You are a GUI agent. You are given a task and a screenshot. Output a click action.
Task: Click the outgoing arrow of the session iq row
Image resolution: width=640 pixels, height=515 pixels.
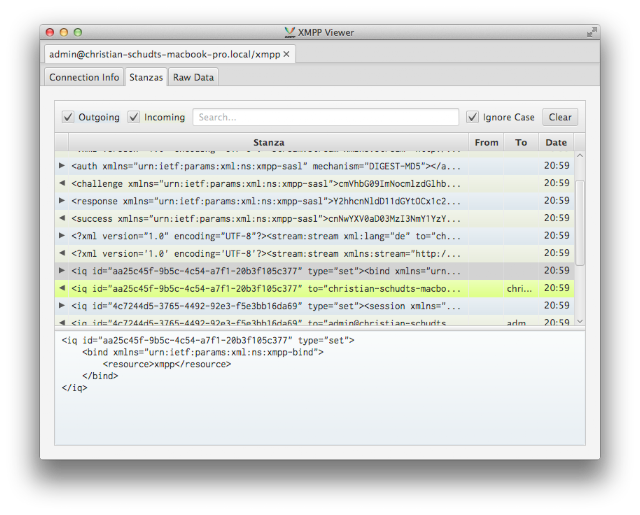(62, 306)
